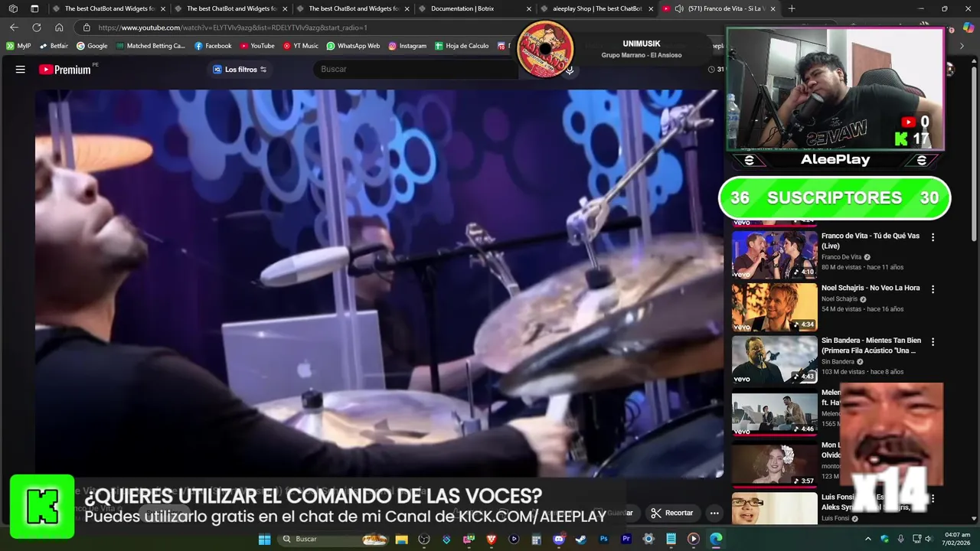Screen dimensions: 980x551
Task: Open options for No Veo La Hora video
Action: tap(933, 289)
